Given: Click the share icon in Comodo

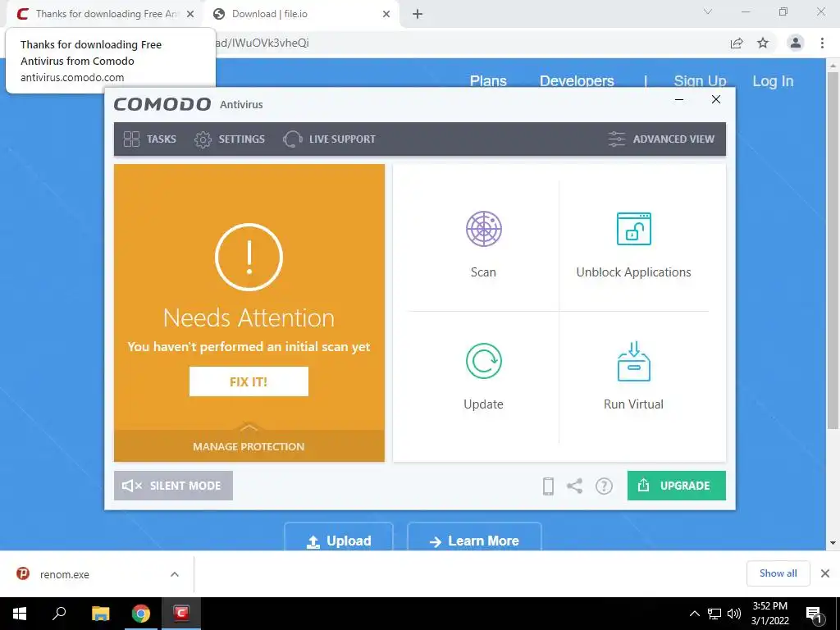Looking at the screenshot, I should tap(575, 486).
